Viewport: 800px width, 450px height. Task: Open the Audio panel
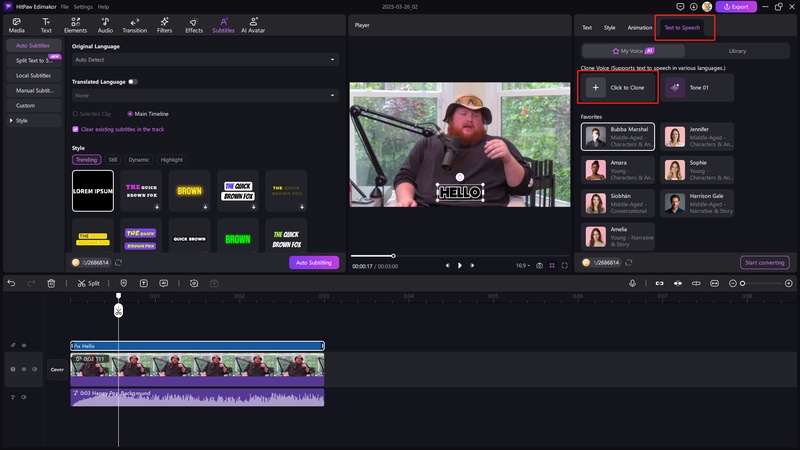[x=105, y=25]
